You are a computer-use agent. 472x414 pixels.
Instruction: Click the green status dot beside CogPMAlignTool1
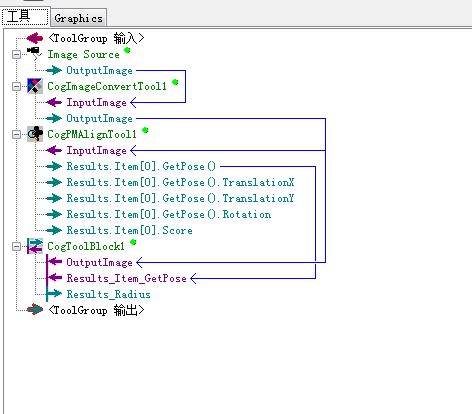[x=145, y=130]
